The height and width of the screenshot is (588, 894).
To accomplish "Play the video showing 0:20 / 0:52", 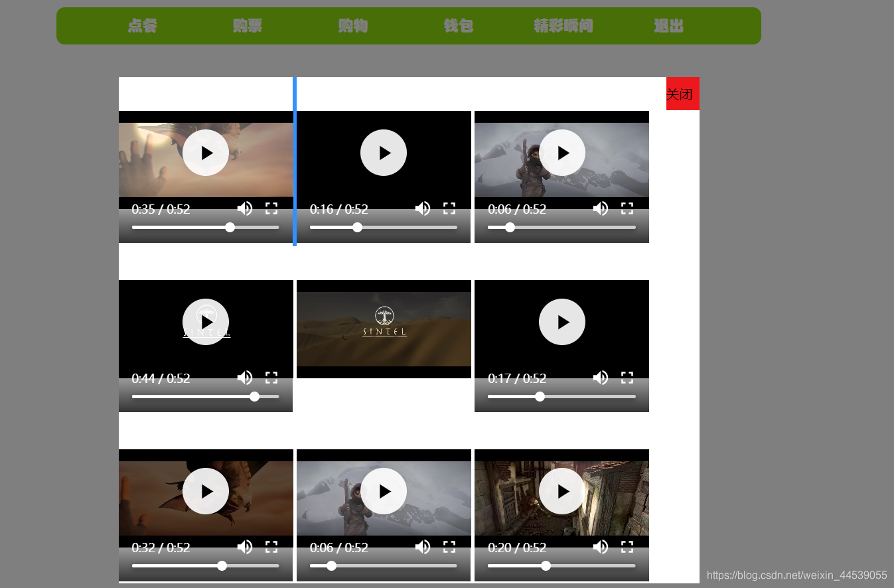I will (x=562, y=491).
